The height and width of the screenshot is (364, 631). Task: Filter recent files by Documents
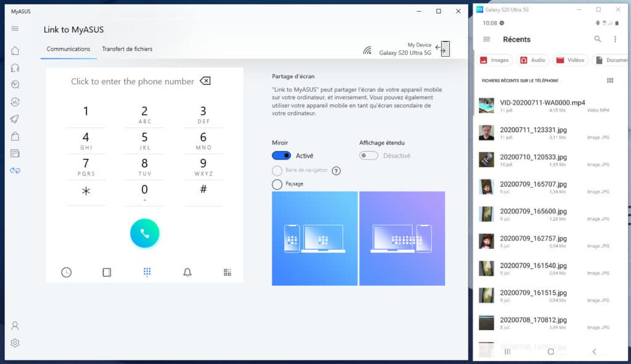tap(612, 60)
